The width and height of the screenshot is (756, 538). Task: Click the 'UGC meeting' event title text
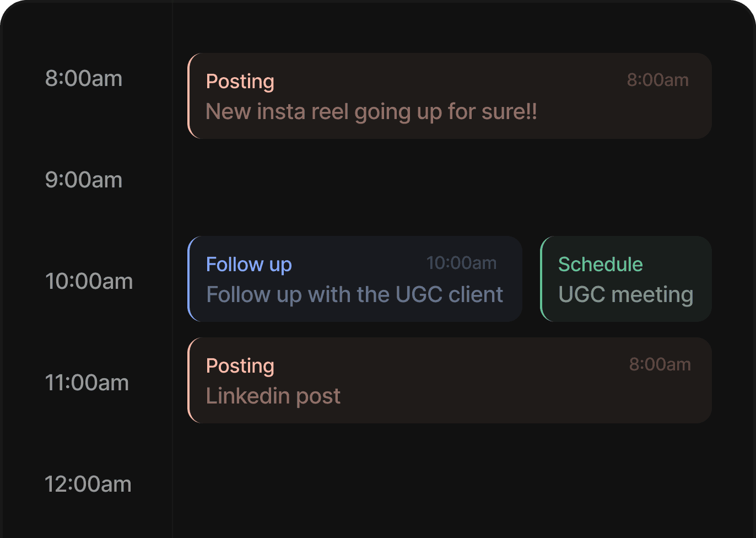(625, 294)
